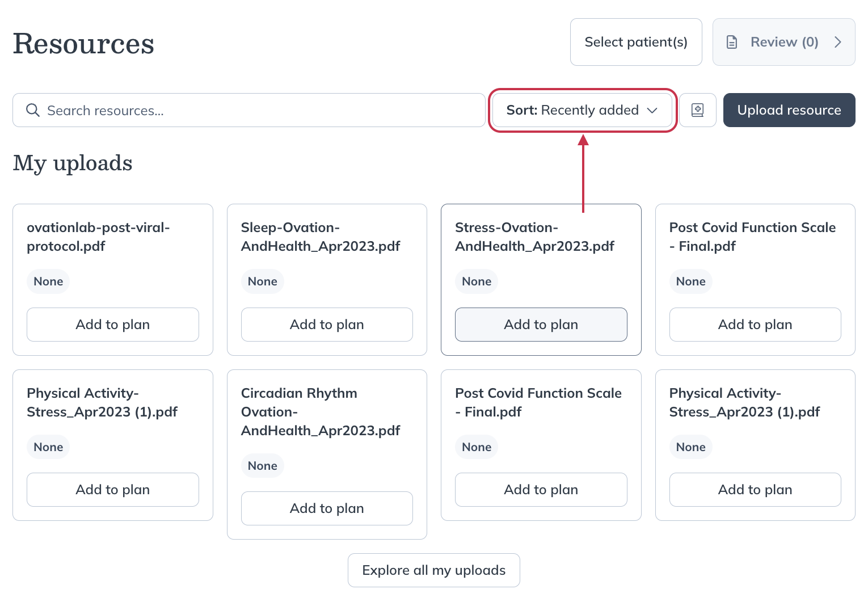Screen dimensions: 868x606
Task: Click None tag on Sleep-Ovation card
Action: pos(262,281)
